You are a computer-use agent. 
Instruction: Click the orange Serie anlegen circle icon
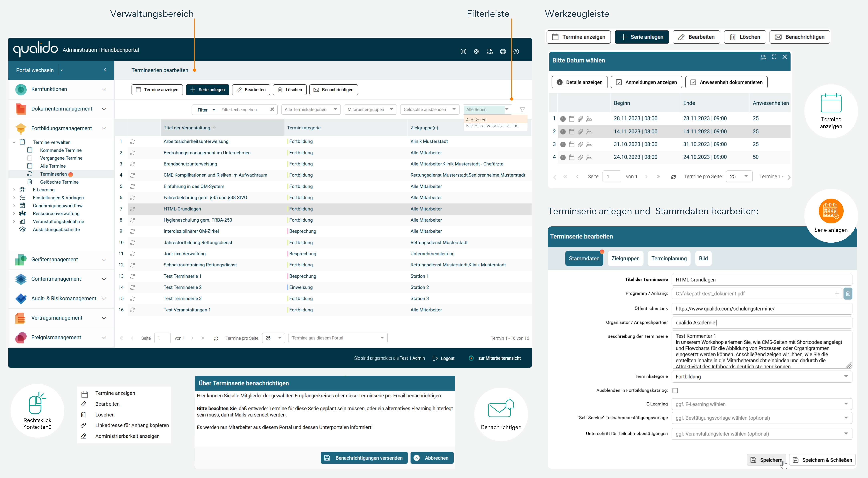coord(831,211)
